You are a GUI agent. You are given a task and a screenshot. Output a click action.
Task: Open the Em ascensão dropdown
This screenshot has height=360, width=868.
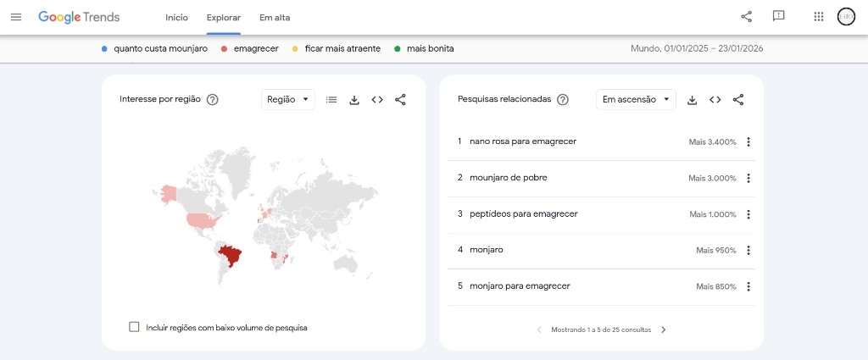pyautogui.click(x=636, y=100)
